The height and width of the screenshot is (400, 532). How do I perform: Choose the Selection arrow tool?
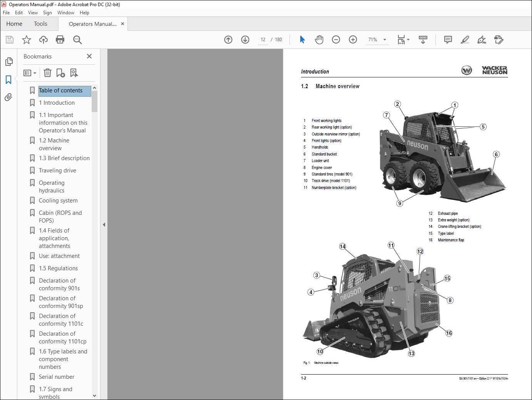pos(302,40)
